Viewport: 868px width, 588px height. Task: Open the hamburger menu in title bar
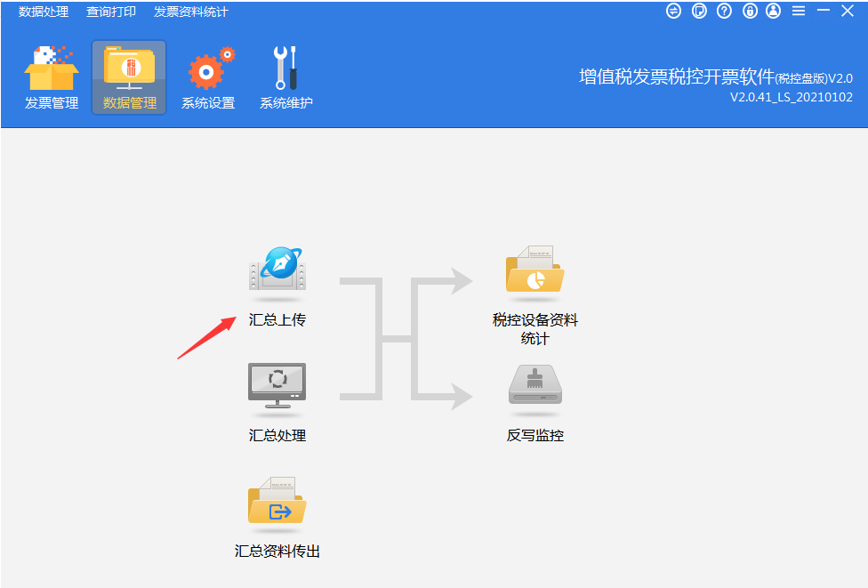click(x=798, y=12)
